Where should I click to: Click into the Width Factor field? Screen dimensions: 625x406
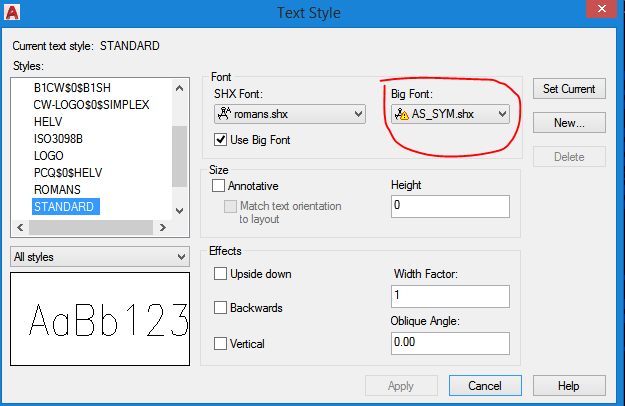click(450, 297)
